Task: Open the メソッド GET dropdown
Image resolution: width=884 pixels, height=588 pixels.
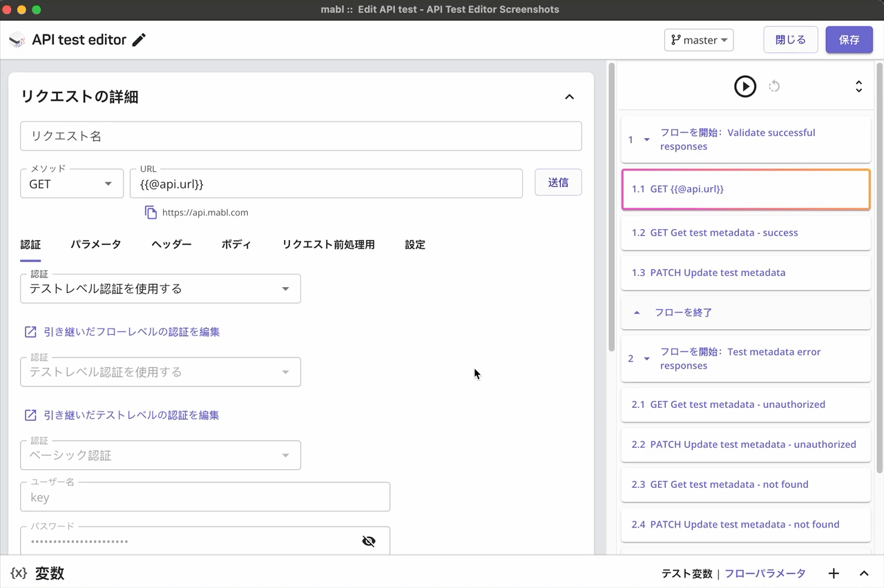Action: [72, 184]
